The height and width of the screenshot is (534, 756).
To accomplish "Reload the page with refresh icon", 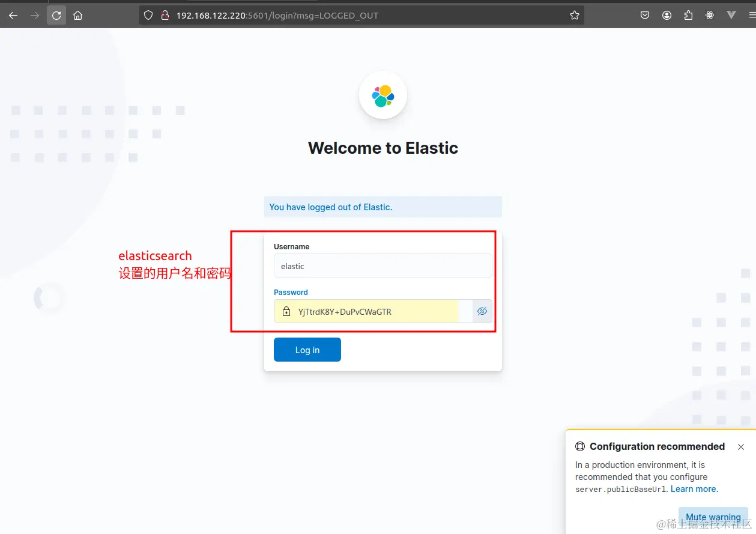I will point(56,16).
